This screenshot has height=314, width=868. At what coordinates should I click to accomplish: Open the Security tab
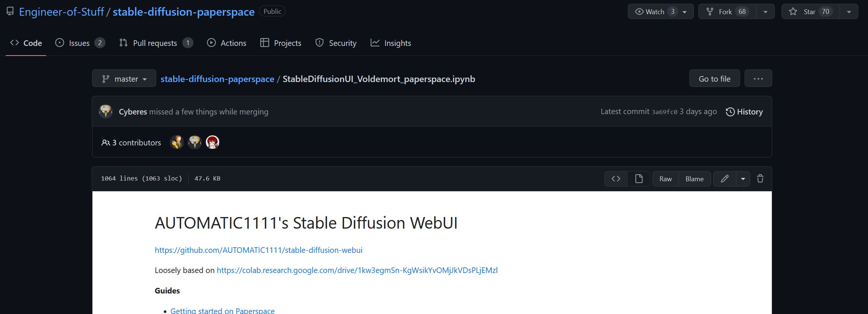[336, 43]
